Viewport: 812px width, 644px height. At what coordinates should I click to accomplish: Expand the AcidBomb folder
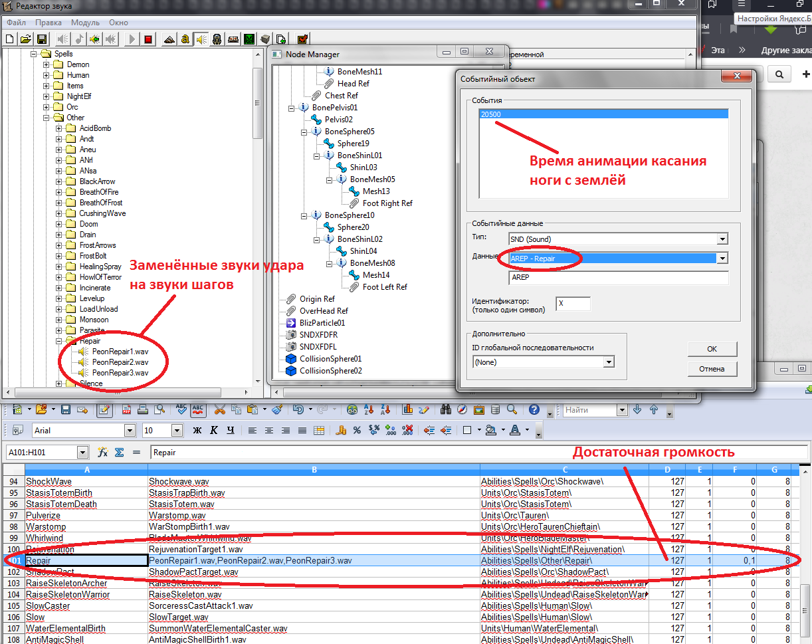[59, 128]
